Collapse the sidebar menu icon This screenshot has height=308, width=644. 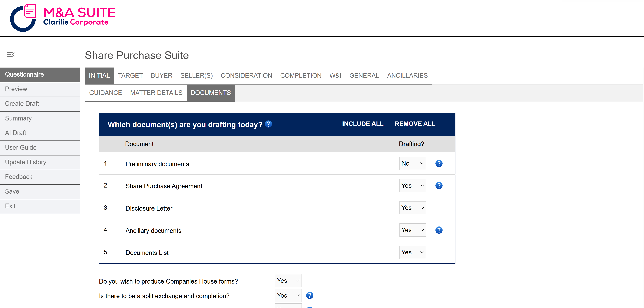(x=11, y=55)
